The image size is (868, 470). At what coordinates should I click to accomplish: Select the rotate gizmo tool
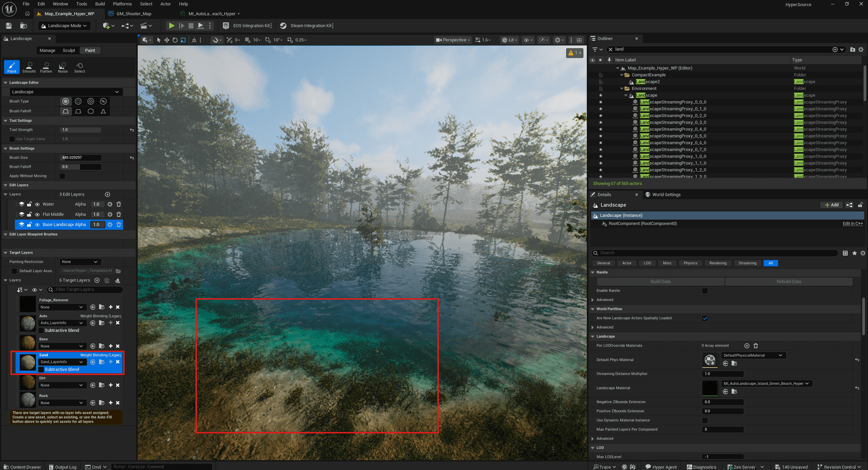click(x=175, y=40)
